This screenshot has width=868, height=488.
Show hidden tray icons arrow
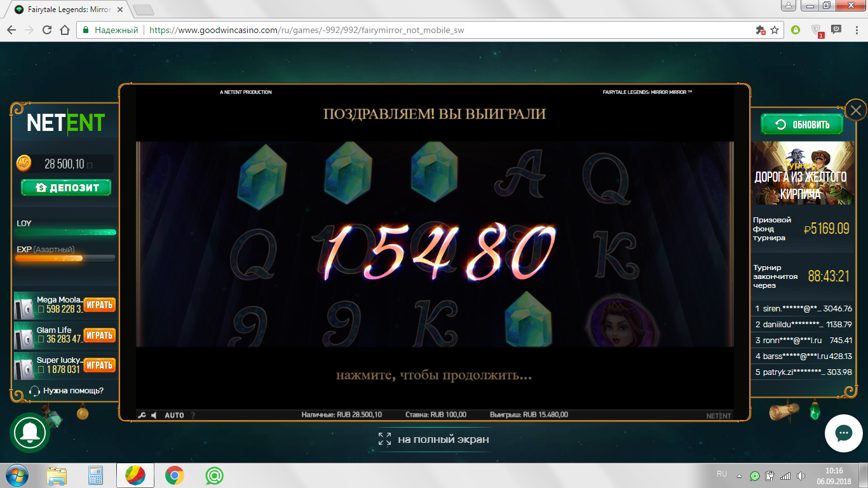[739, 475]
